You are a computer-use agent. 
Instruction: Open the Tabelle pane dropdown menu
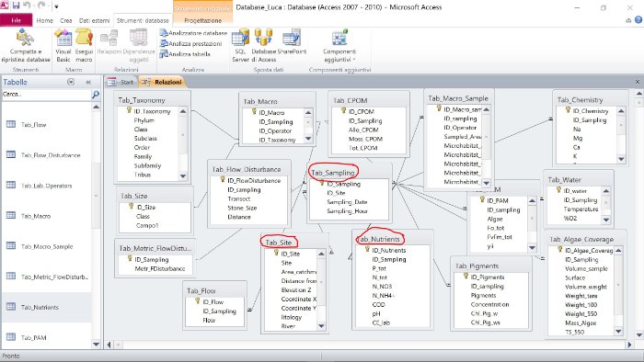click(71, 82)
